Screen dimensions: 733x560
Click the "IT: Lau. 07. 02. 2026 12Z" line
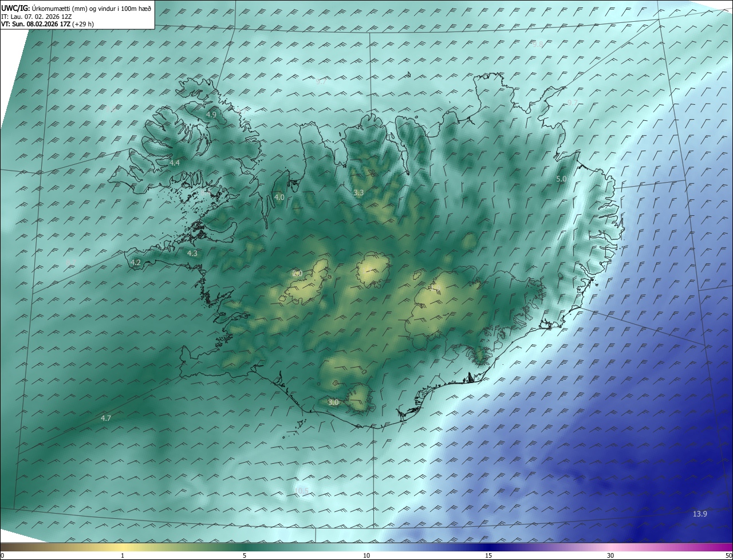36,17
